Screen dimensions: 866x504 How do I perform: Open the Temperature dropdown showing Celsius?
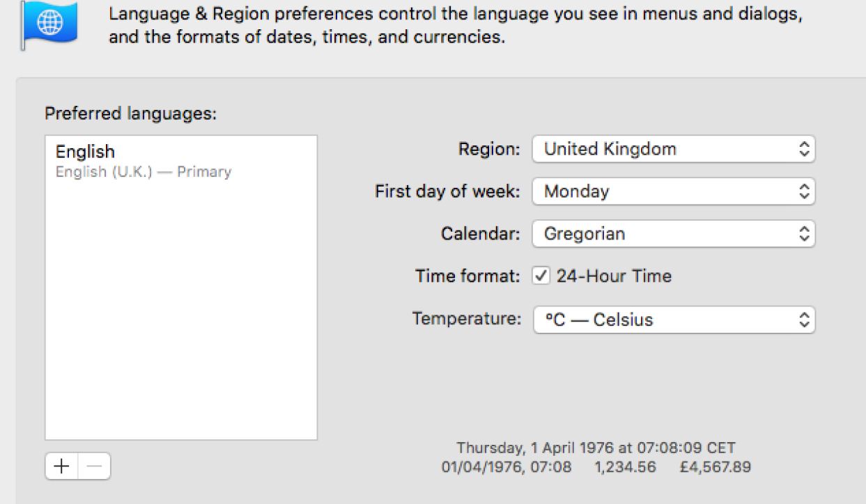point(673,320)
